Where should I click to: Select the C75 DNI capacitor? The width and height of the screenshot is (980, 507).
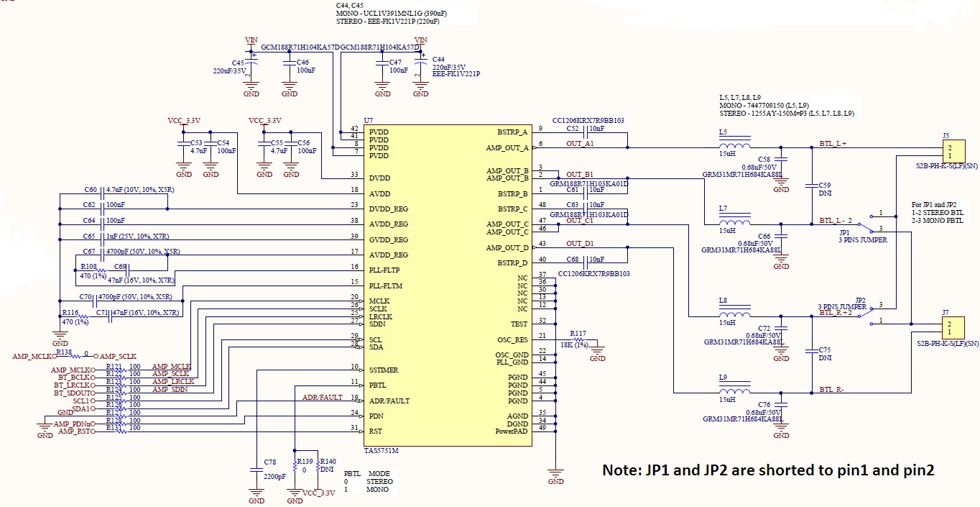[812, 351]
